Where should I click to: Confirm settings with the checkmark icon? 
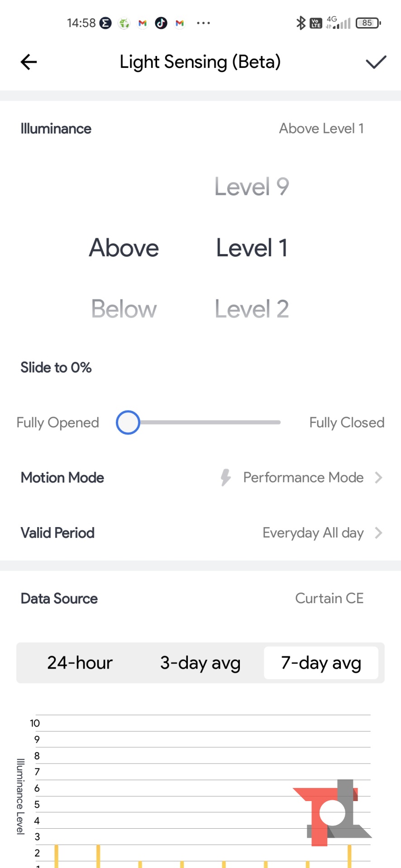[x=376, y=62]
